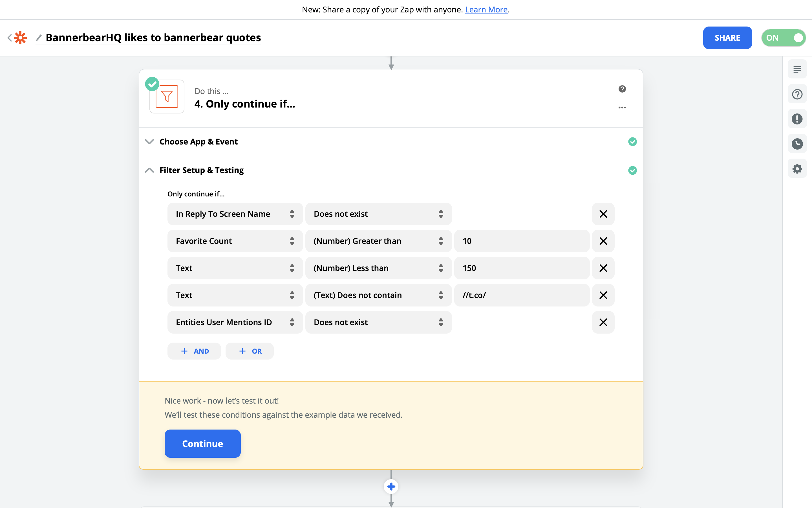Open the In Reply To Screen Name field dropdown
This screenshot has width=812, height=508.
235,214
